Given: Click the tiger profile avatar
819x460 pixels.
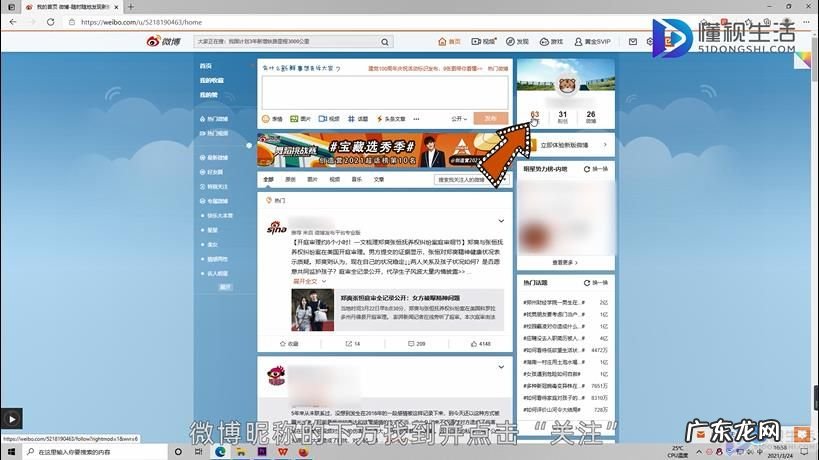Looking at the screenshot, I should [x=567, y=85].
